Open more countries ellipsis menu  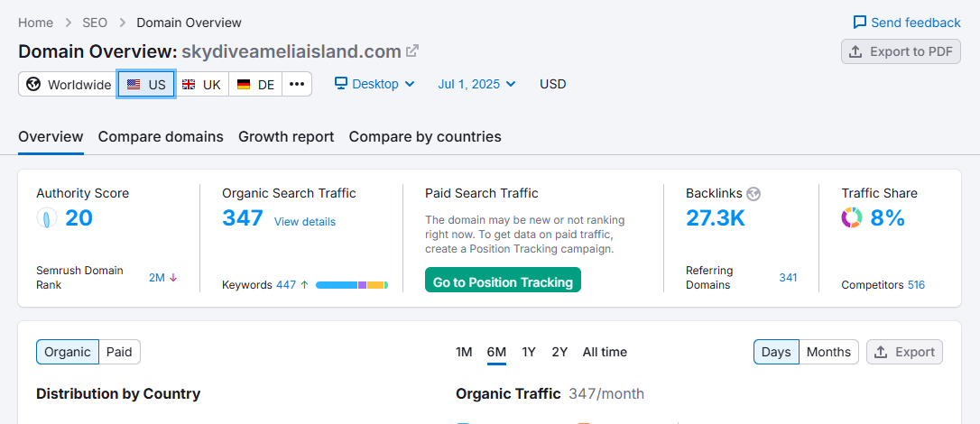point(297,84)
